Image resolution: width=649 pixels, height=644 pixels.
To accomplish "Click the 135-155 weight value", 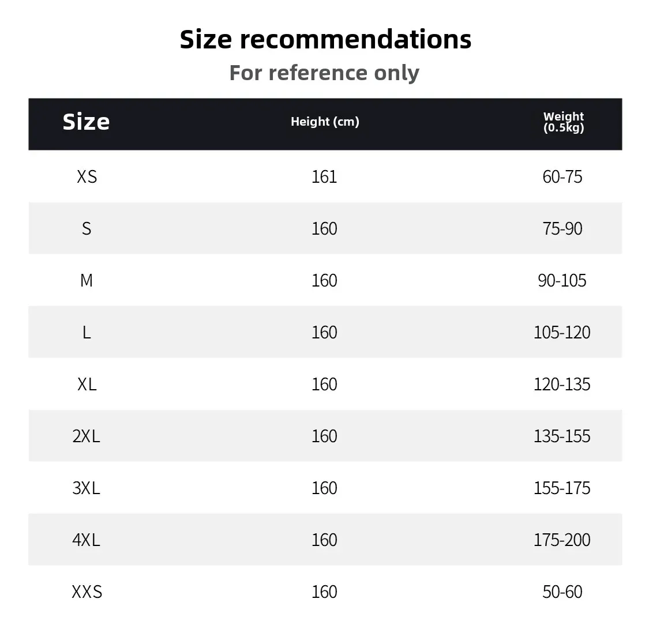I will (562, 436).
